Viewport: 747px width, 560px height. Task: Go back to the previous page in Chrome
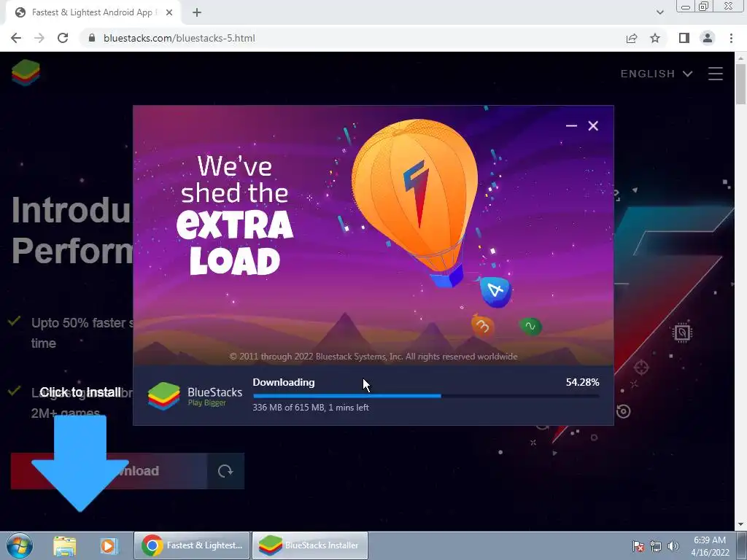(16, 38)
